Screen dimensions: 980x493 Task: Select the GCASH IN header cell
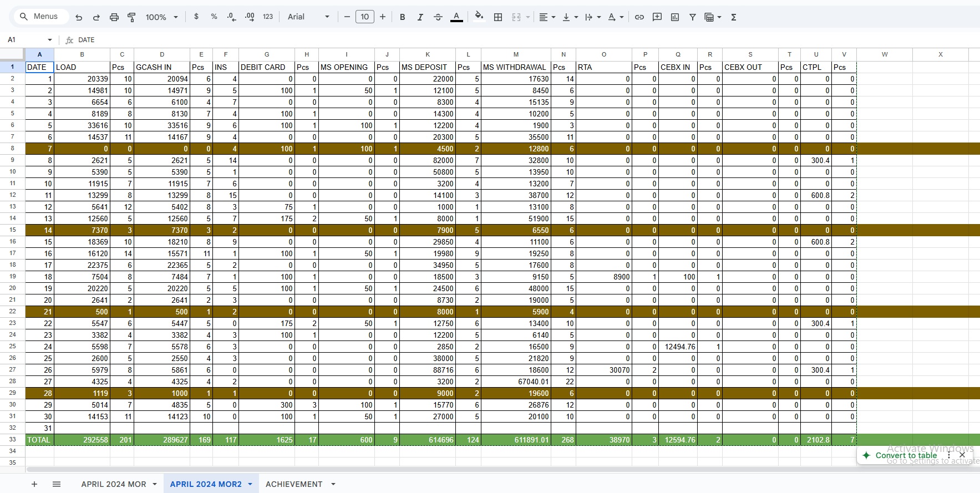[162, 67]
